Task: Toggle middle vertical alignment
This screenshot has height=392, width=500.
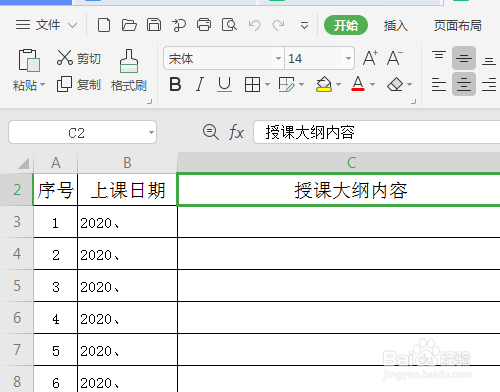Action: (464, 58)
